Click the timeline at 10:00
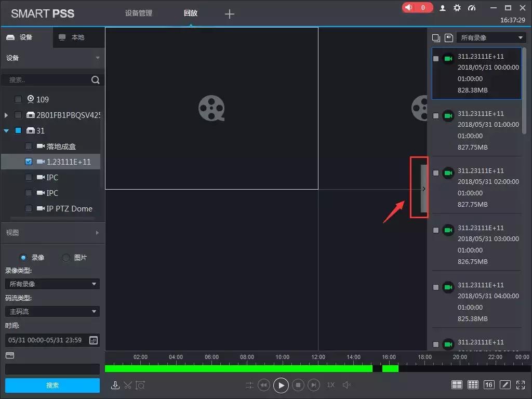532x399 pixels. pyautogui.click(x=282, y=368)
